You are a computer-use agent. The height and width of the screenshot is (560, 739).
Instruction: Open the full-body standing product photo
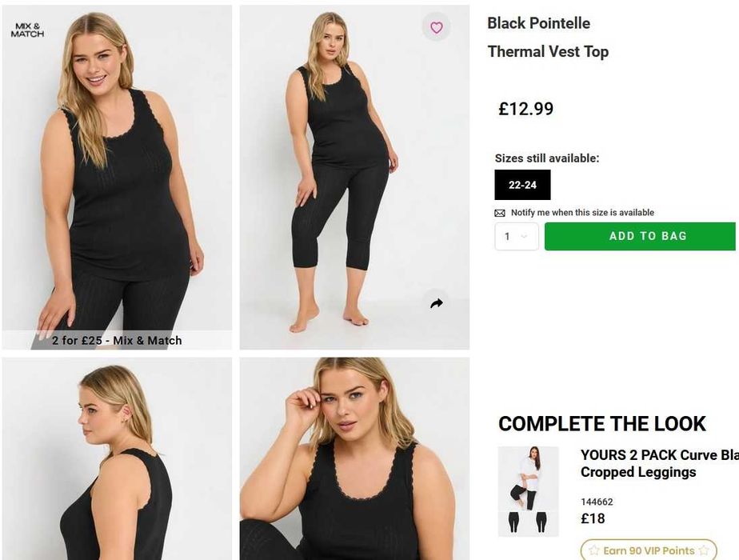click(354, 176)
